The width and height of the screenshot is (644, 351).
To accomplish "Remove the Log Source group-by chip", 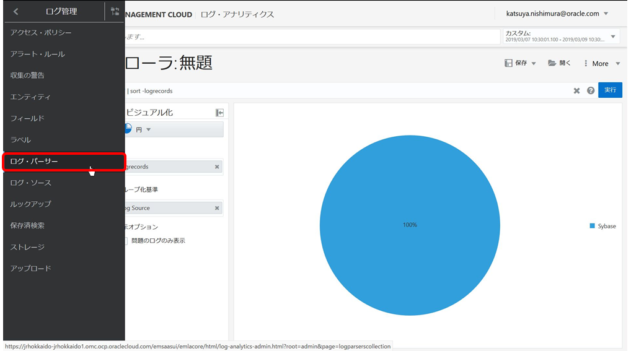I will tap(217, 208).
